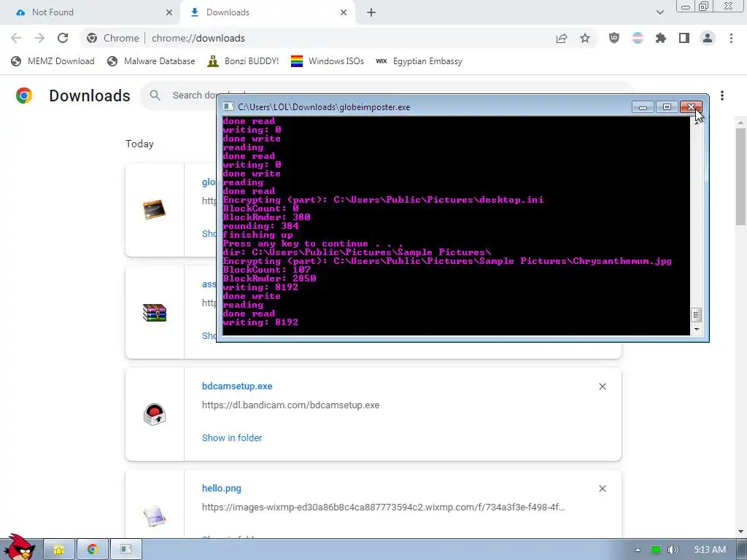Open the Windows ISOs bookmark

click(328, 61)
